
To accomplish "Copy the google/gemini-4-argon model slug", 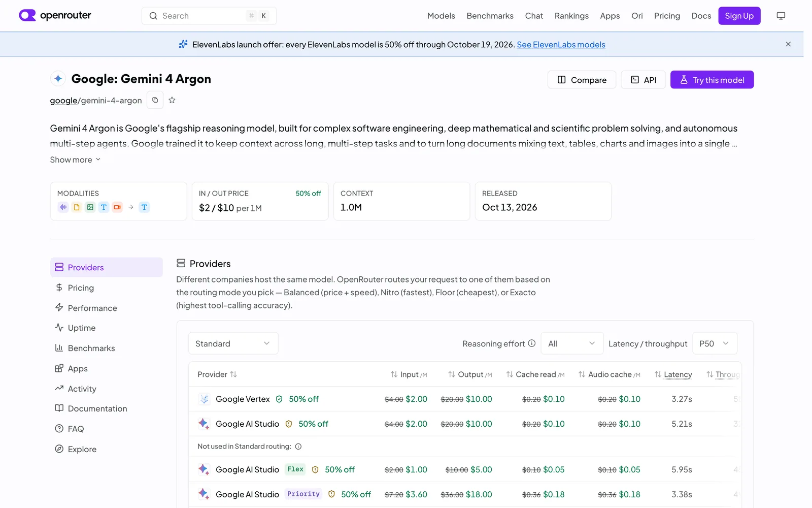I will [155, 100].
